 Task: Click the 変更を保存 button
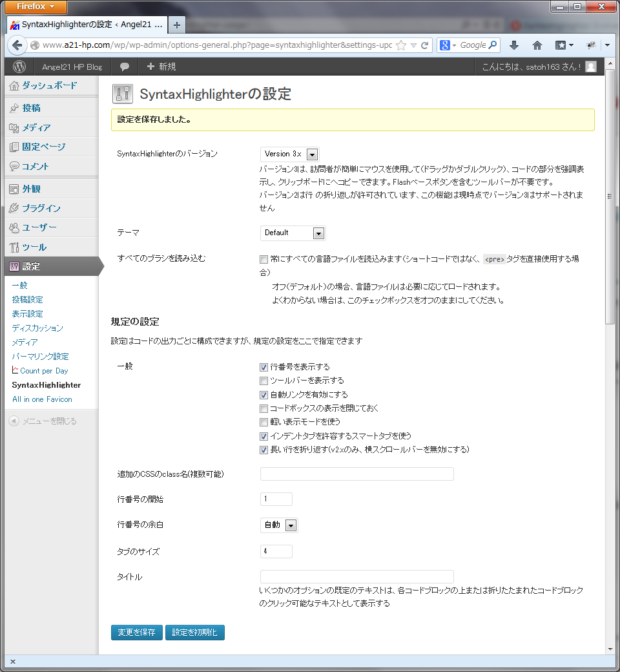[137, 633]
